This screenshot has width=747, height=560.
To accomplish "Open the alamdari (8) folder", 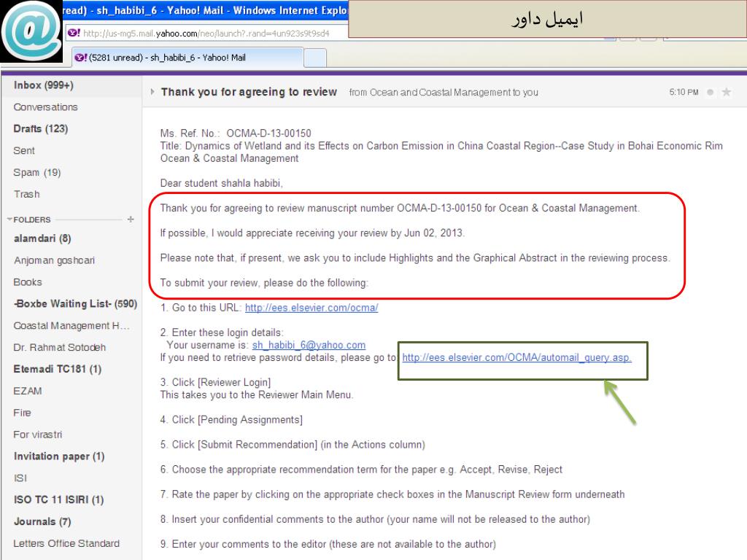I will pos(42,238).
